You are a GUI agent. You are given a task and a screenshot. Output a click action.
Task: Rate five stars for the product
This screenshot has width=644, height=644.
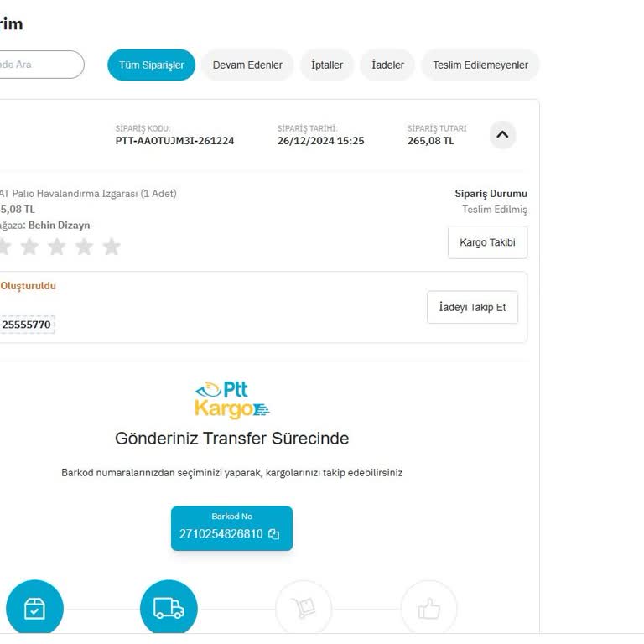(112, 247)
